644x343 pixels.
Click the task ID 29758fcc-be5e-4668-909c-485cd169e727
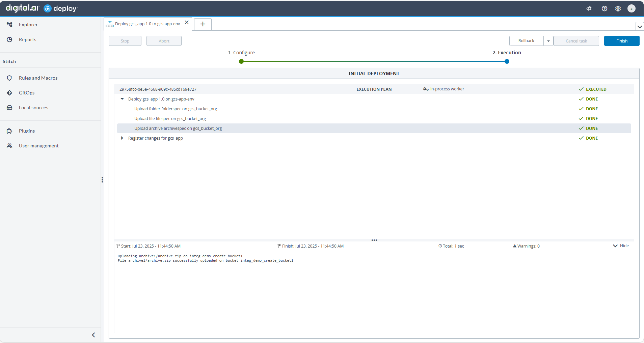click(158, 89)
